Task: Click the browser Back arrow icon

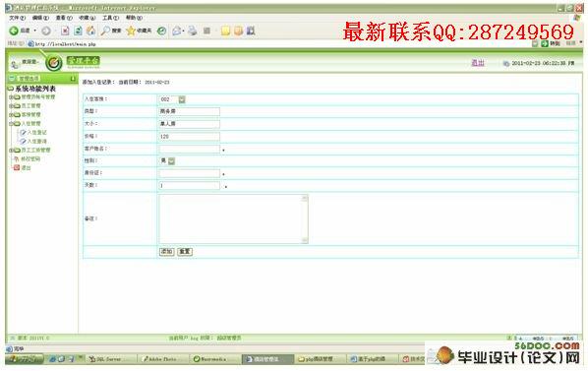Action: tap(14, 31)
